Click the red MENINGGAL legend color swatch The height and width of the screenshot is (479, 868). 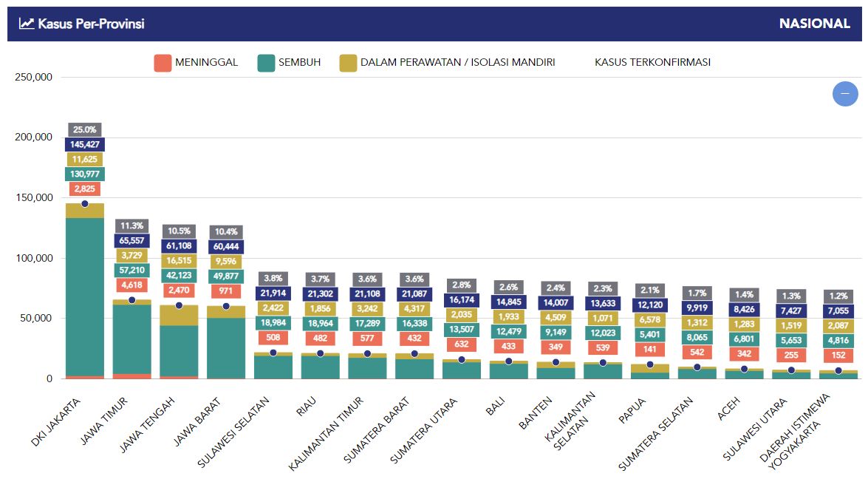(163, 63)
